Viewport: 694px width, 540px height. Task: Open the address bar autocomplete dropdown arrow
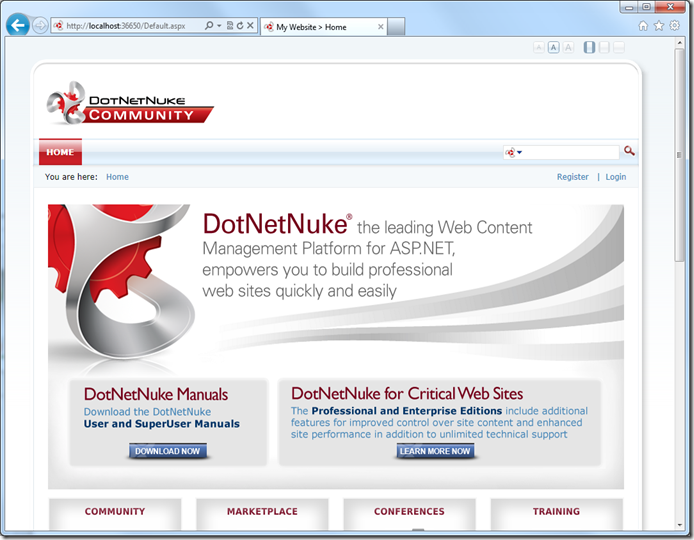pyautogui.click(x=219, y=26)
